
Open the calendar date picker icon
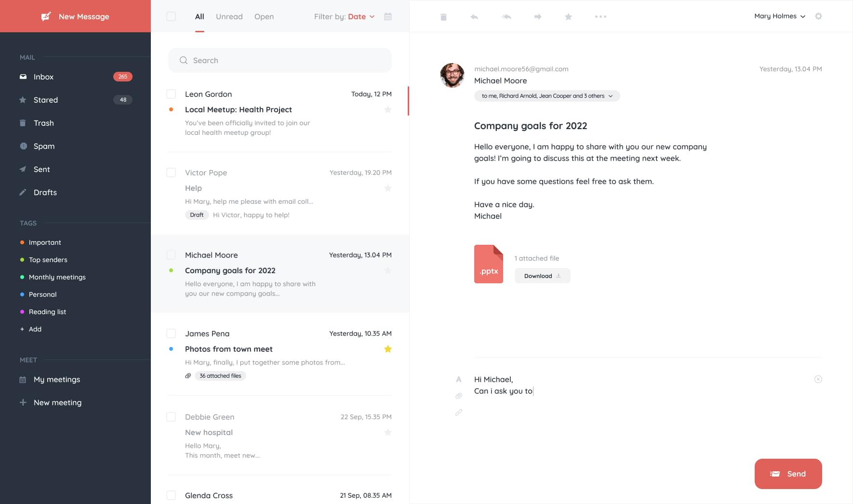pos(388,16)
